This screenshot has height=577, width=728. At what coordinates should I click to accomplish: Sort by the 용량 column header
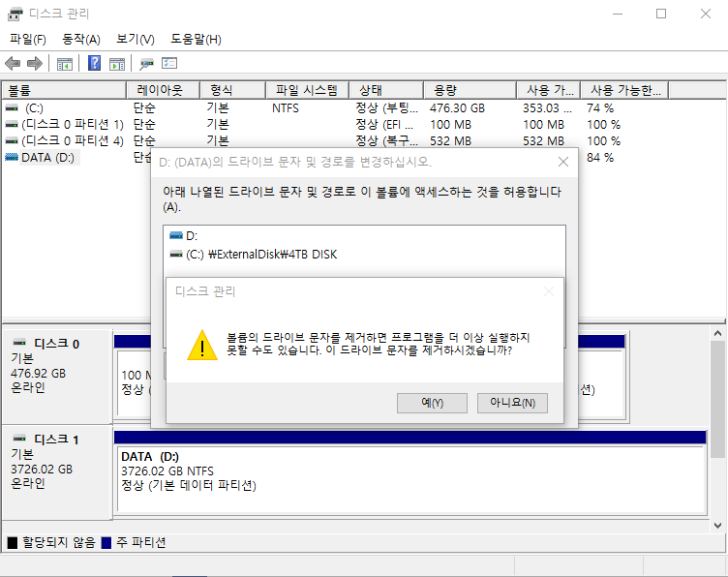coord(470,90)
